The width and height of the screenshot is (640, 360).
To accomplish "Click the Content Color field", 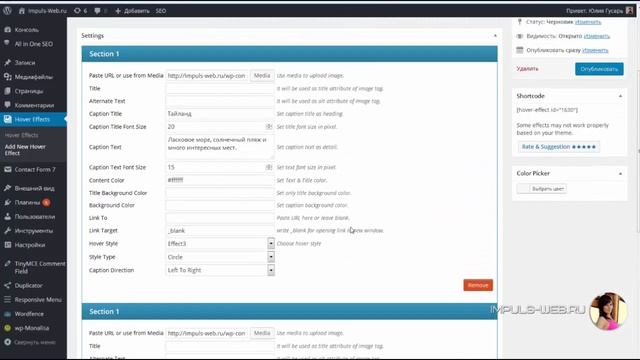I will click(x=220, y=180).
